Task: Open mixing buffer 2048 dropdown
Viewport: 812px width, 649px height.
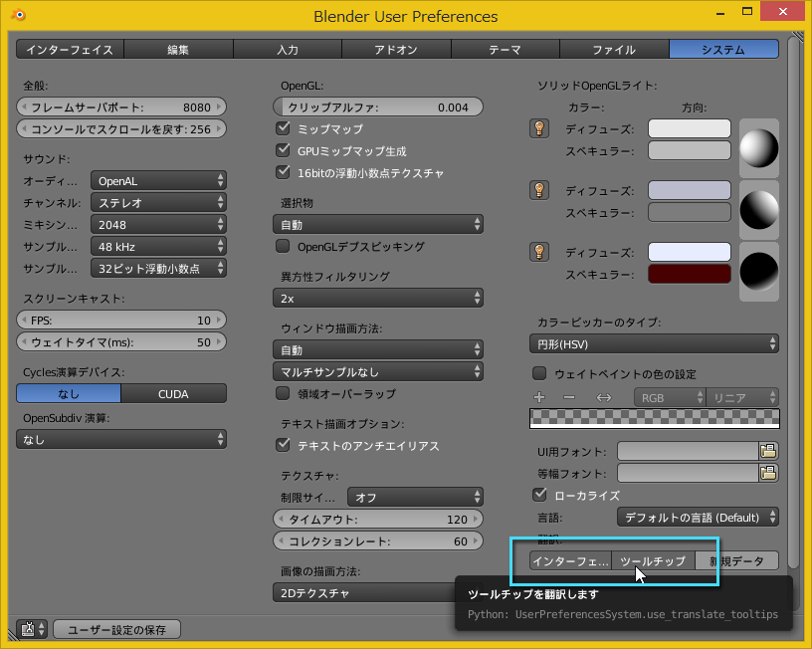Action: click(158, 224)
